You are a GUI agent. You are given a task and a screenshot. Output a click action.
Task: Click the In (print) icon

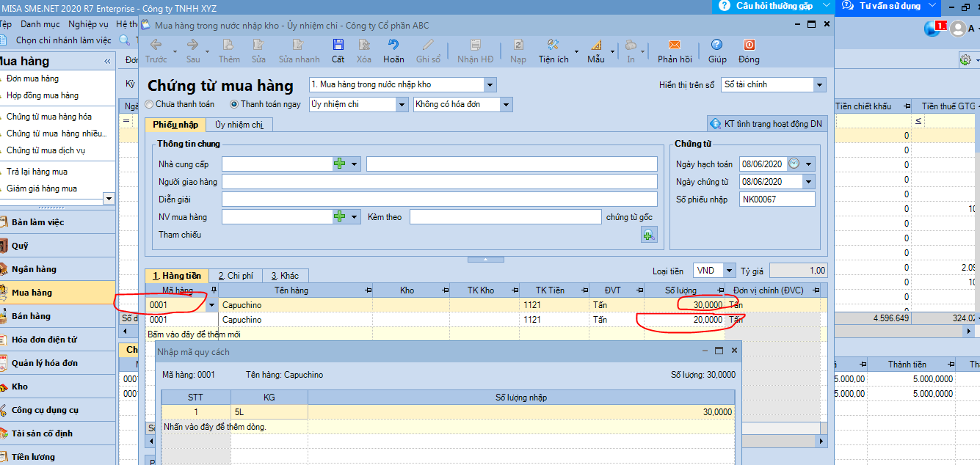(x=631, y=45)
